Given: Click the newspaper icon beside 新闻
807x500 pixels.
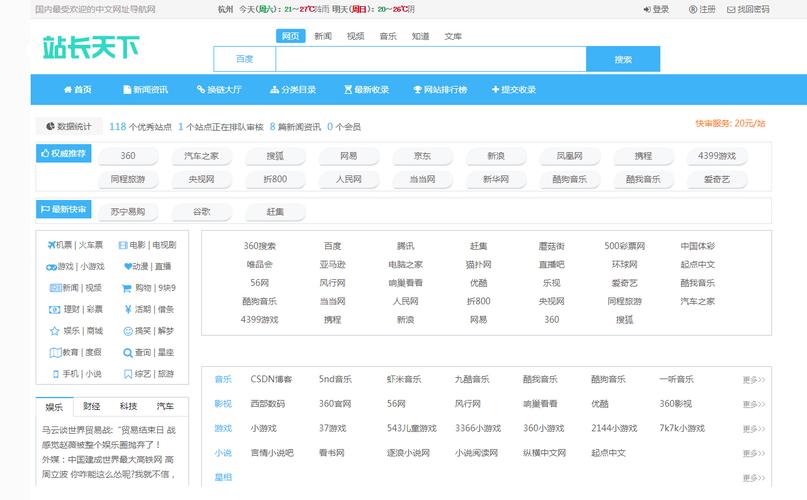Looking at the screenshot, I should click(55, 288).
